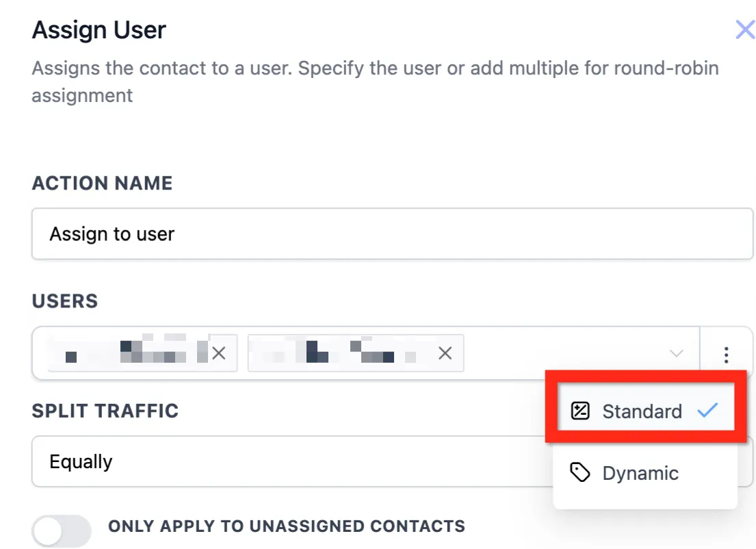Expand the Users dropdown chevron
Screen dimensions: 756x549
677,354
